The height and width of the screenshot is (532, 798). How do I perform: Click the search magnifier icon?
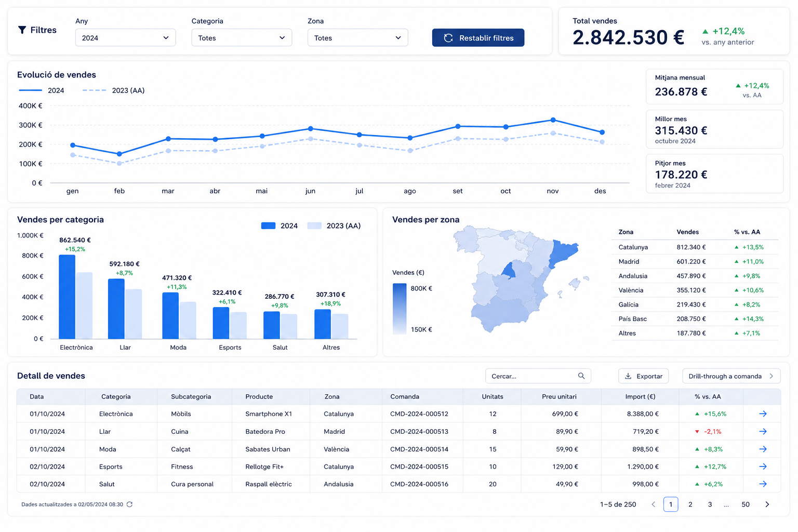[x=581, y=376]
